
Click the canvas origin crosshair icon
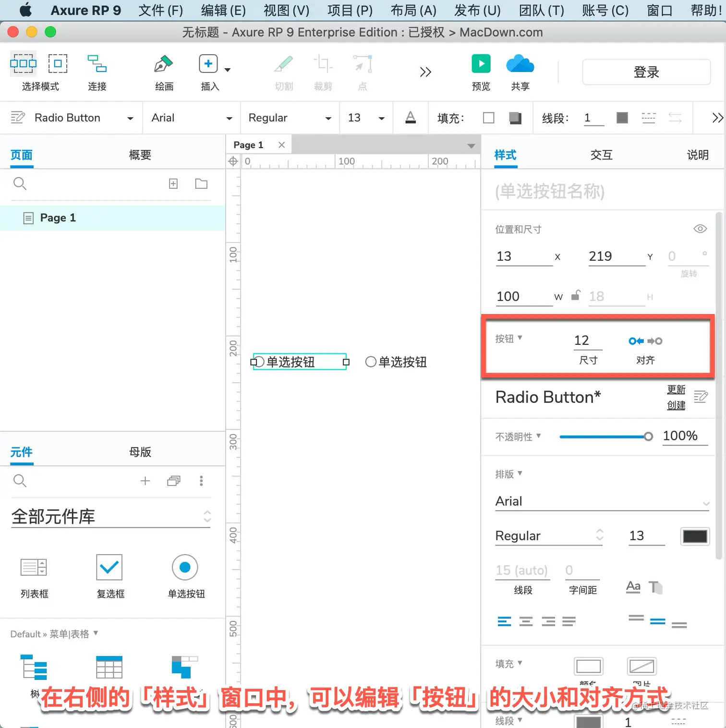point(233,161)
